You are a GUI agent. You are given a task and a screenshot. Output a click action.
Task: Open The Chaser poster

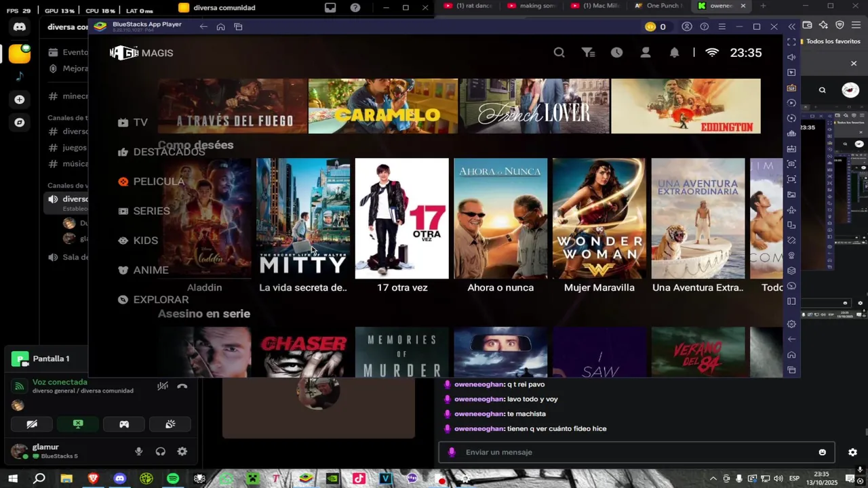[x=303, y=352]
